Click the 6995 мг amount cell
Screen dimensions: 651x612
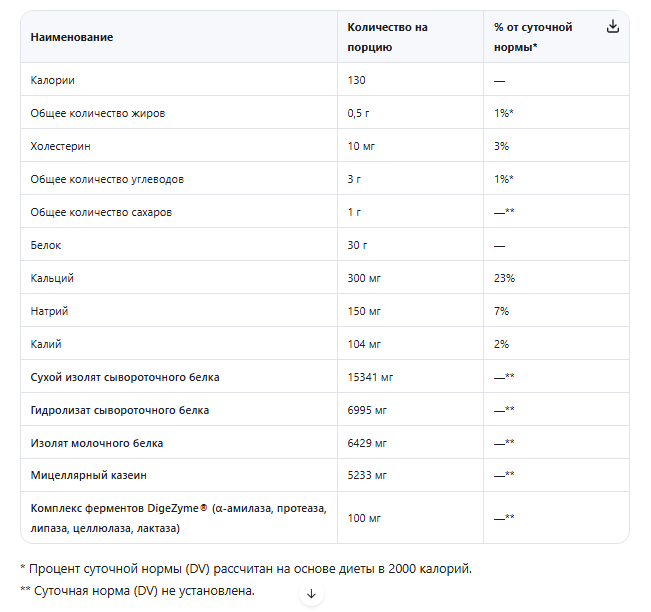[367, 410]
